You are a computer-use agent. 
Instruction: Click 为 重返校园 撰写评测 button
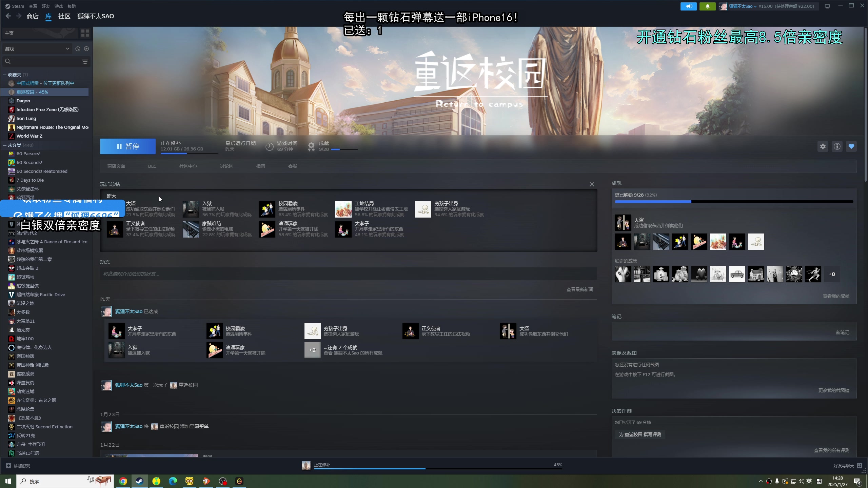tap(640, 434)
